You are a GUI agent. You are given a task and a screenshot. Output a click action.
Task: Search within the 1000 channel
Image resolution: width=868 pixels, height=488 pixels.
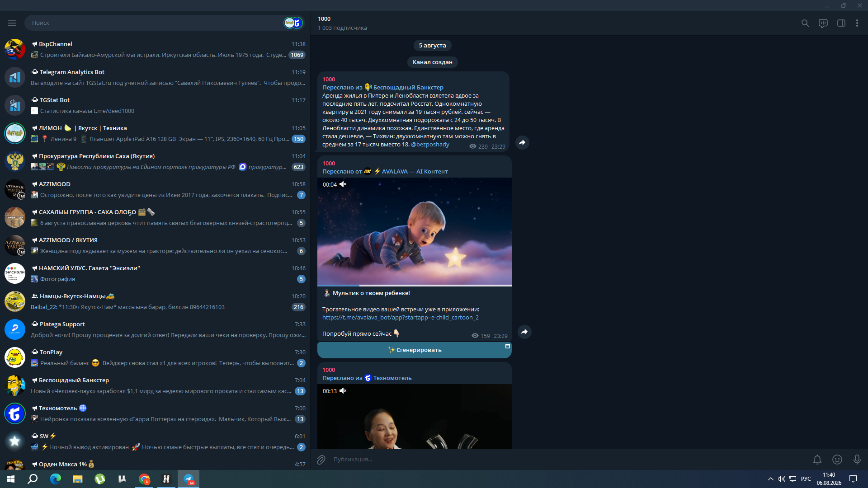point(805,23)
